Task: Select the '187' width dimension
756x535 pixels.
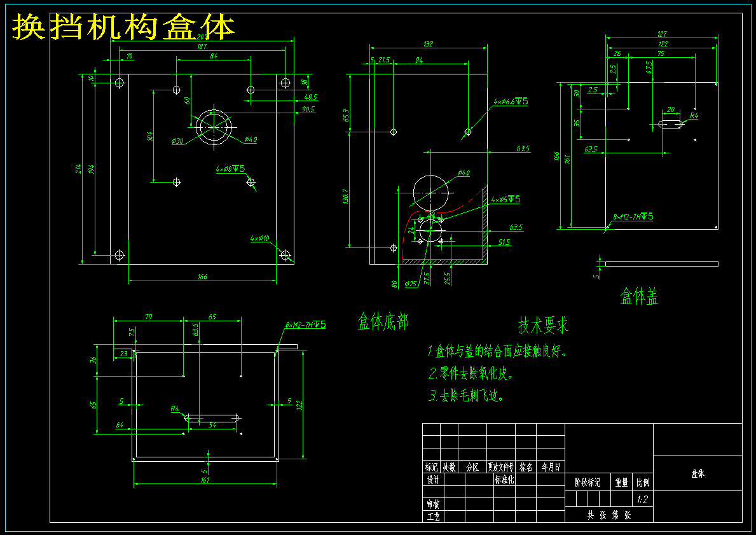Action: tap(202, 46)
